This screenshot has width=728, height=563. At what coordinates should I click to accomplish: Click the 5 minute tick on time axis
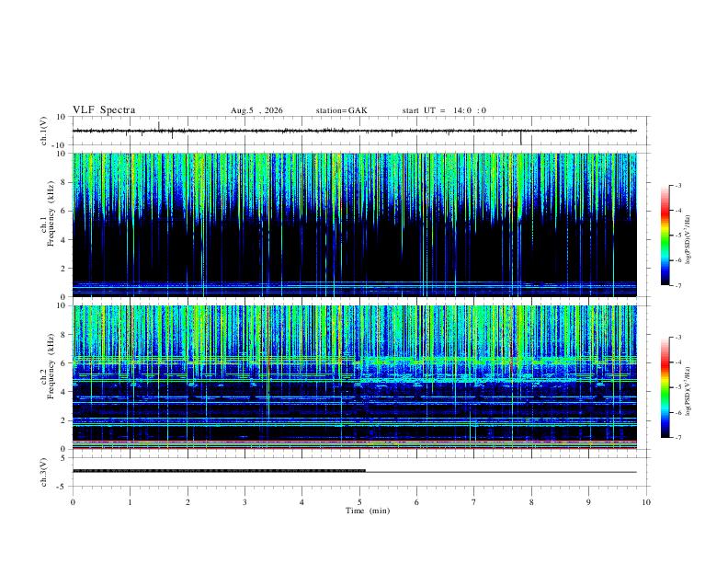[359, 502]
